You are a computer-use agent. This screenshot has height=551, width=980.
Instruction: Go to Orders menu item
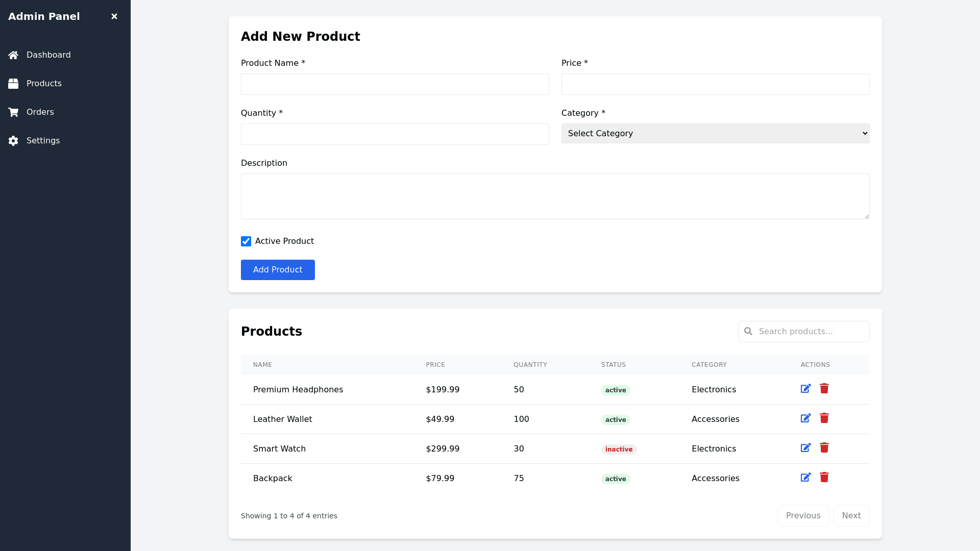[x=40, y=112]
